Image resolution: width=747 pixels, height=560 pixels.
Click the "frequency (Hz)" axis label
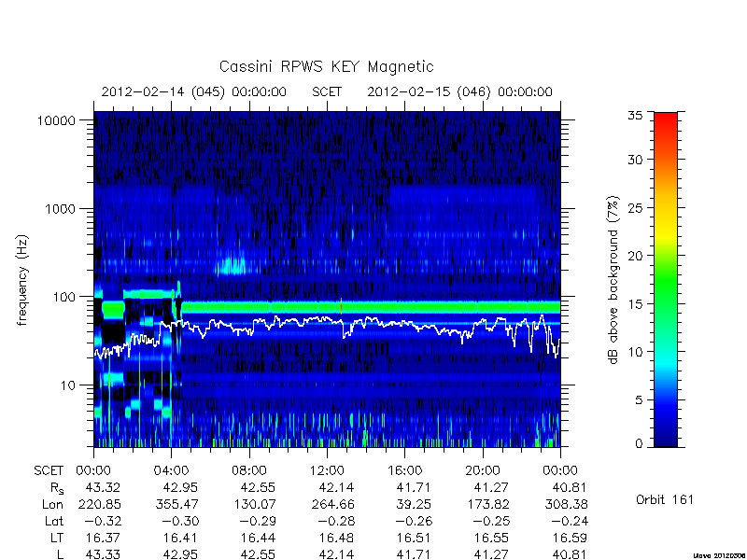(x=22, y=281)
